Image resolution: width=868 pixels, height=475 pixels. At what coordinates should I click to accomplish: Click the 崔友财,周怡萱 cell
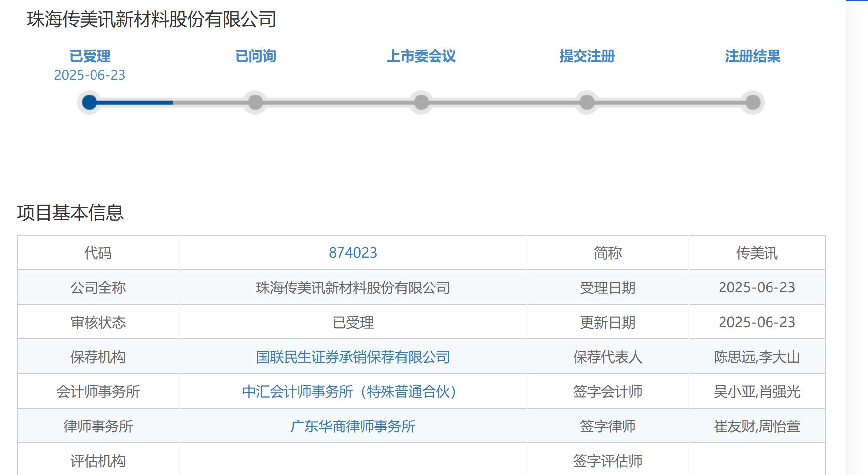[757, 426]
